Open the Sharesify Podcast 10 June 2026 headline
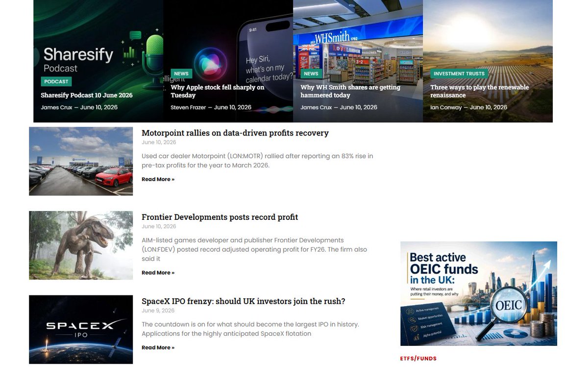This screenshot has height=367, width=588. [x=87, y=95]
